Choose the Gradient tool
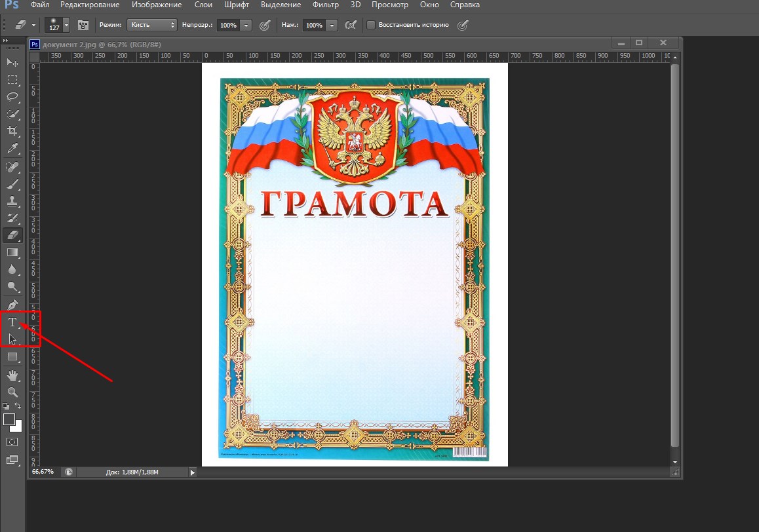 12,252
